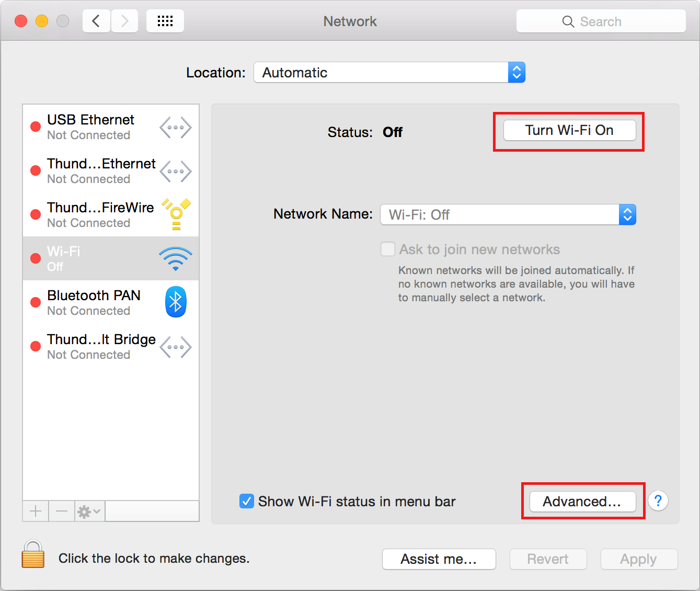
Task: Turn Wi-Fi On
Action: pyautogui.click(x=569, y=131)
